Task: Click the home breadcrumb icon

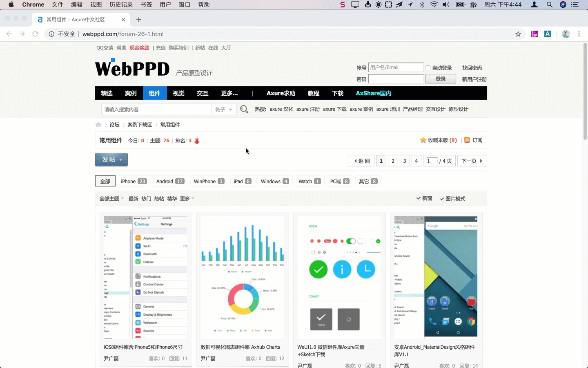Action: point(98,125)
